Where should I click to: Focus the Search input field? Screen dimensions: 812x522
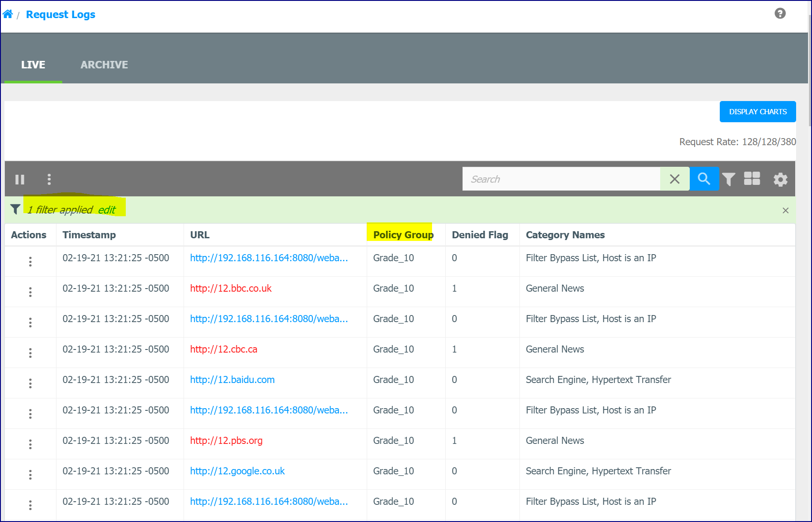561,179
